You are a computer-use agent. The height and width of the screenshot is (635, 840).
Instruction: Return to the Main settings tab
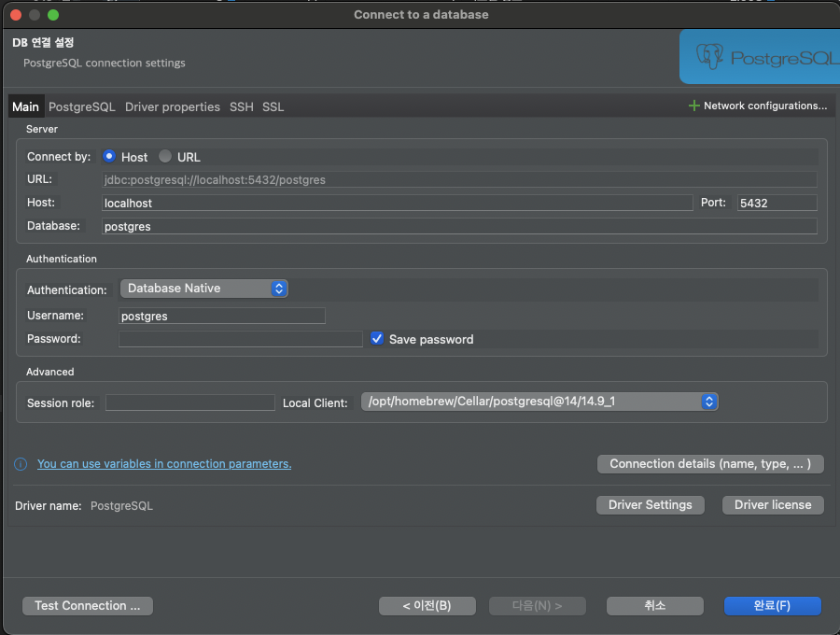[25, 106]
